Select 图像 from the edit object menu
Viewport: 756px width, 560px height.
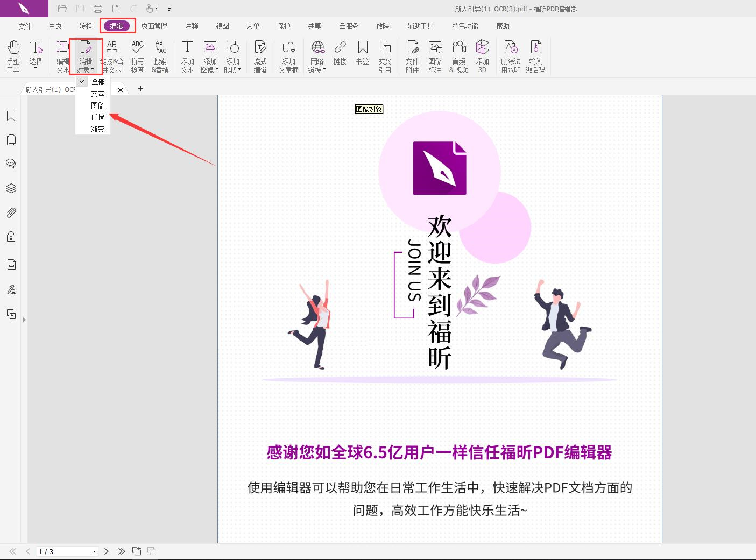pos(97,105)
